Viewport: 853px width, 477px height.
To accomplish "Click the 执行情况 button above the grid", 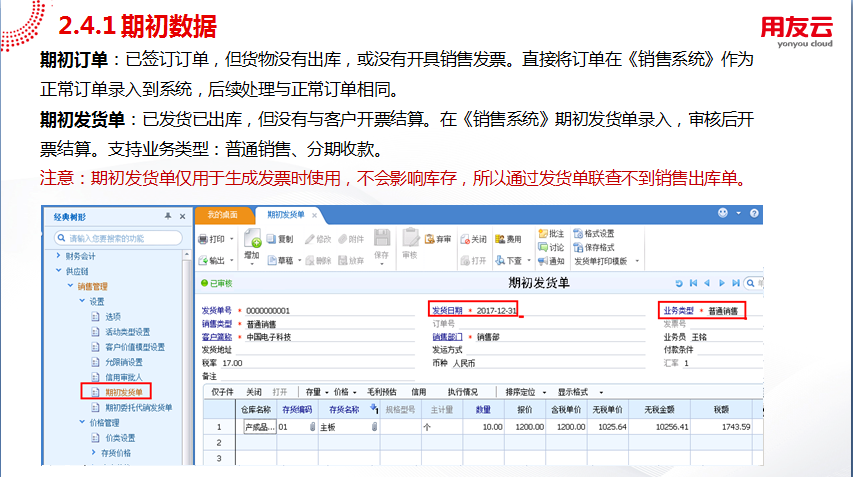I will 462,392.
